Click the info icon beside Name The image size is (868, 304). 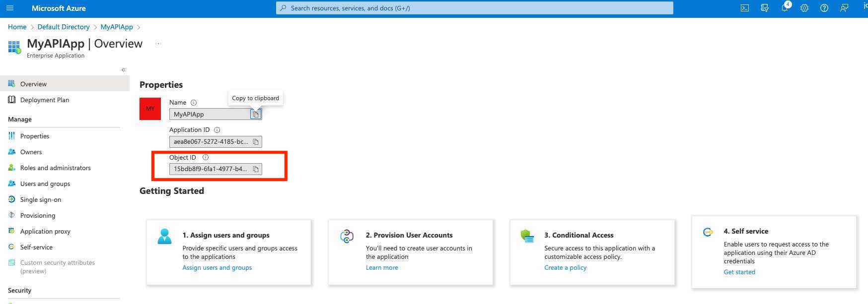(x=194, y=103)
